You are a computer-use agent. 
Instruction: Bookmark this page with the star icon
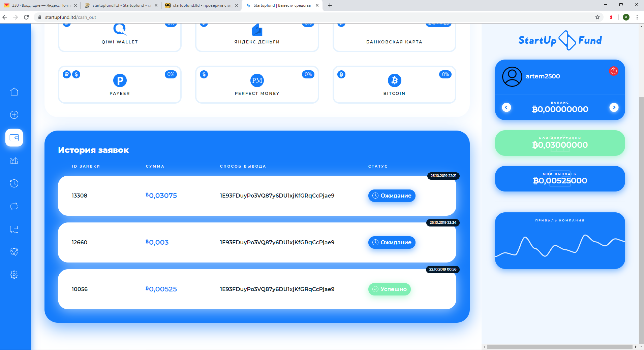pos(597,17)
